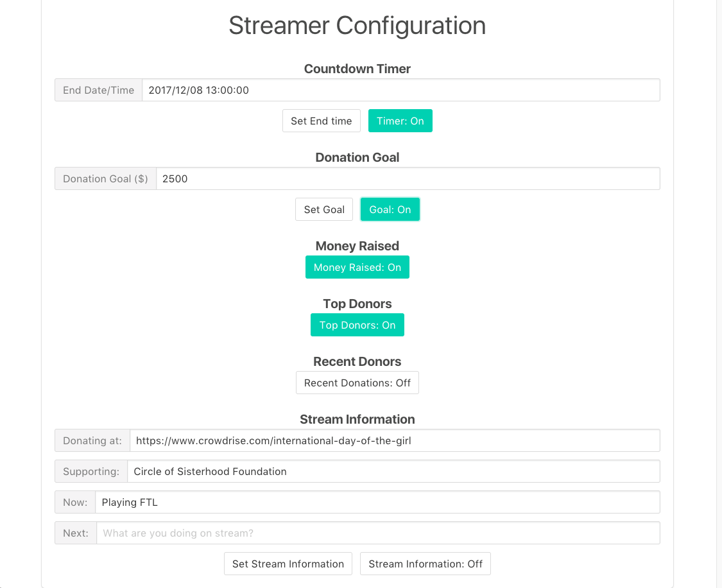
Task: Click the End Date/Time label addon
Action: pos(99,91)
